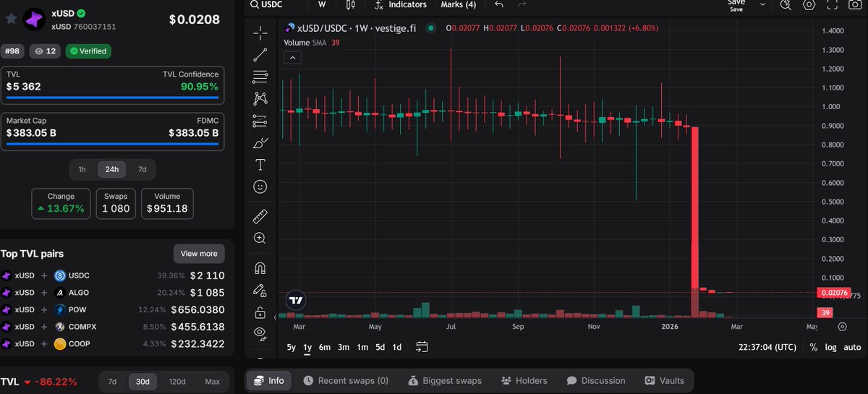
Task: Select the text annotation tool
Action: point(260,165)
